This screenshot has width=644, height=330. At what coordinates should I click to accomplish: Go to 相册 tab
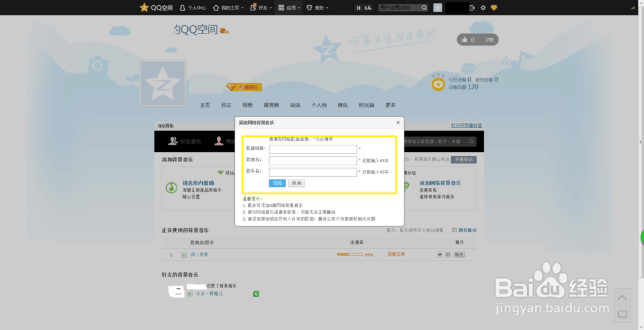(247, 105)
